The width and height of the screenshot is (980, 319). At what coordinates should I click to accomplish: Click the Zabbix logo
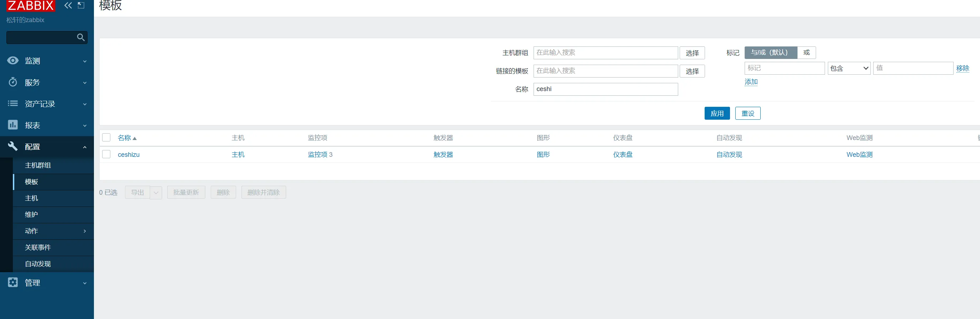click(30, 6)
